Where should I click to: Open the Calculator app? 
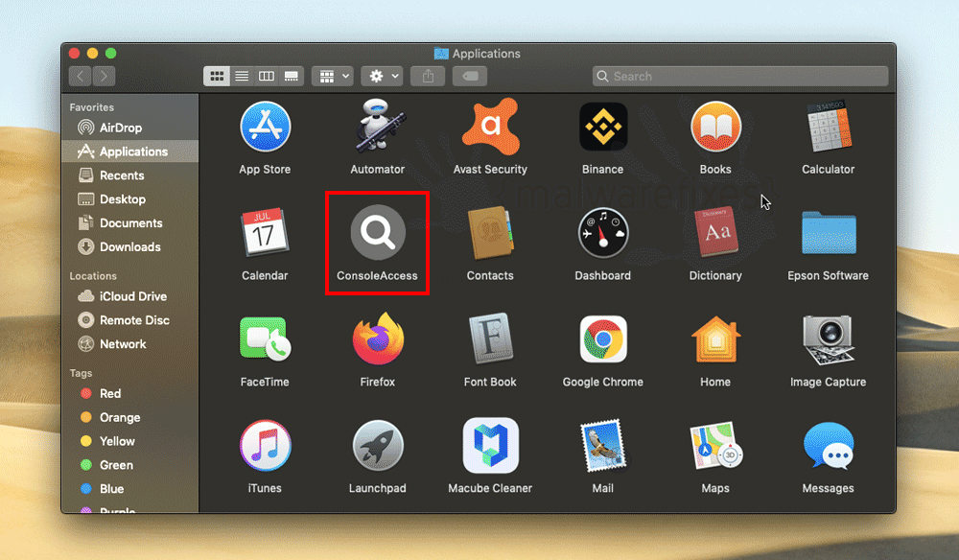[x=829, y=128]
